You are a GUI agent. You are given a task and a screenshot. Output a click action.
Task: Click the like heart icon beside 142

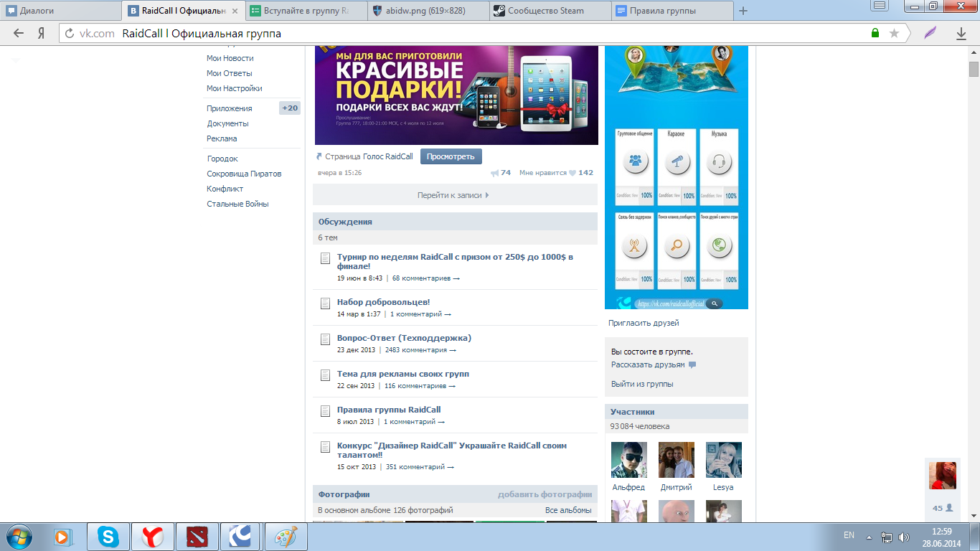(x=573, y=173)
